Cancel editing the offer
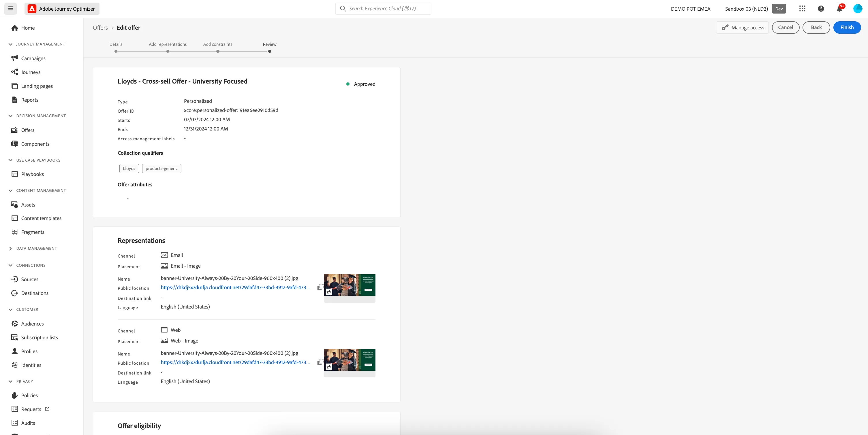 [x=786, y=28]
